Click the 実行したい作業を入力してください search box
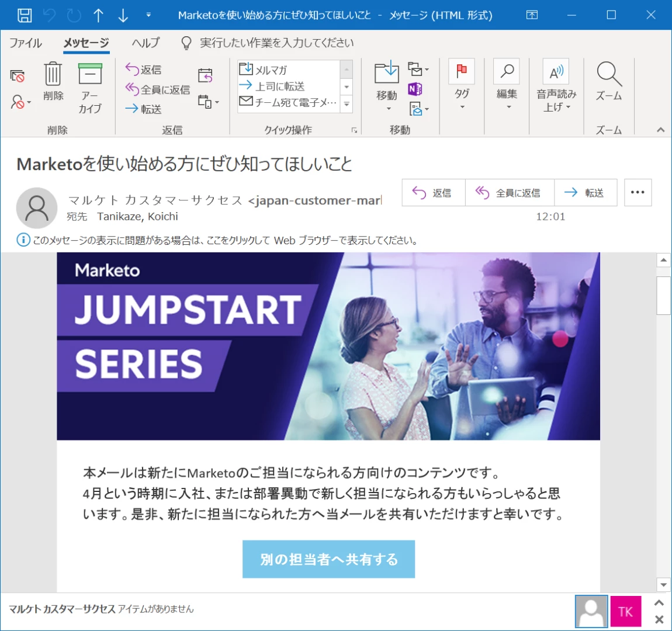This screenshot has height=631, width=672. pos(276,43)
